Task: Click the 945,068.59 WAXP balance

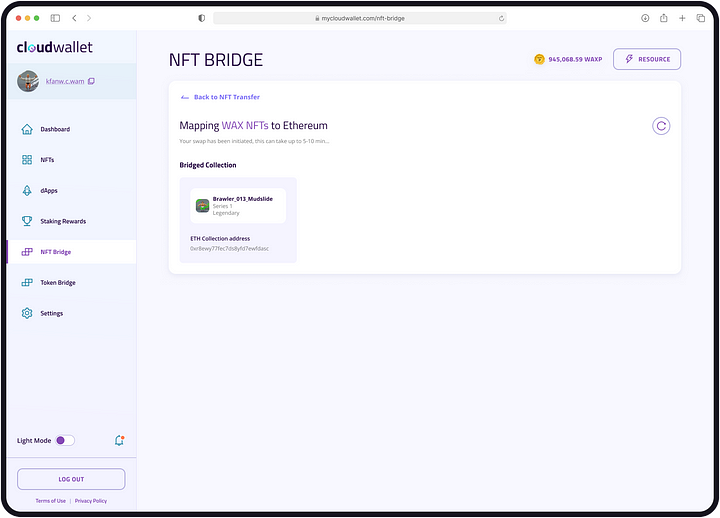Action: point(575,59)
